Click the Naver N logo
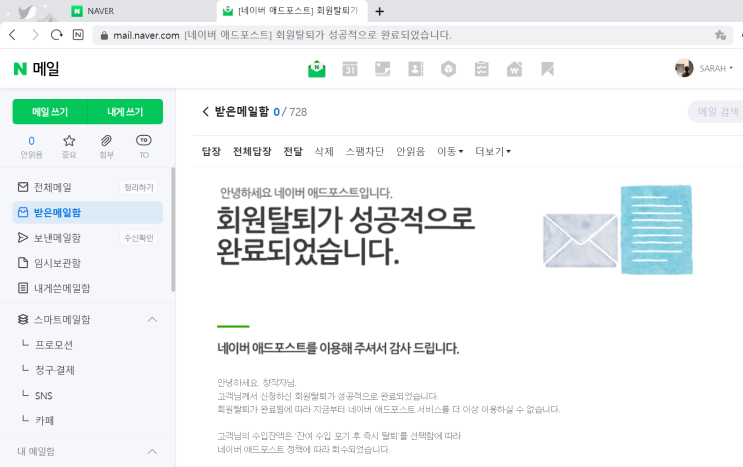Screen dimensions: 743x467 (x=20, y=69)
